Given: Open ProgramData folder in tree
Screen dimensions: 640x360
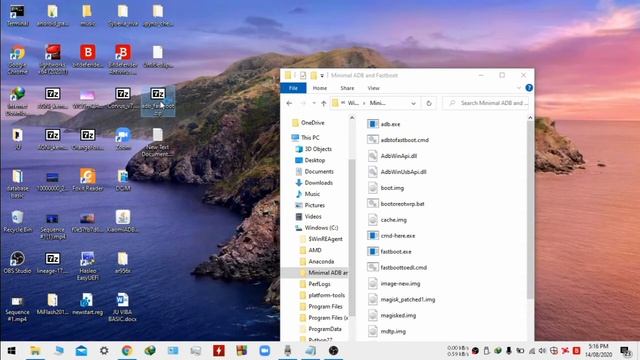Looking at the screenshot, I should [320, 329].
